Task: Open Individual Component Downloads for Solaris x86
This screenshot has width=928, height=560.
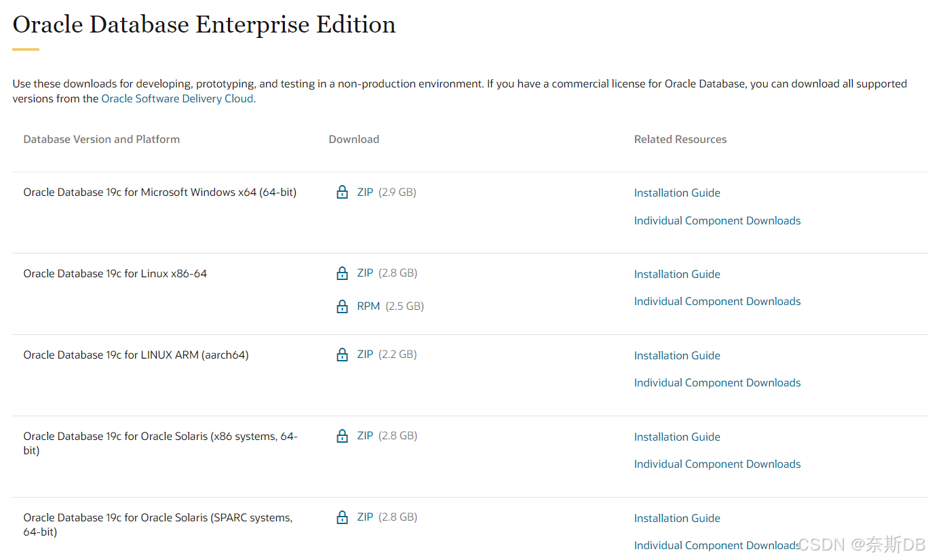Action: 717,464
